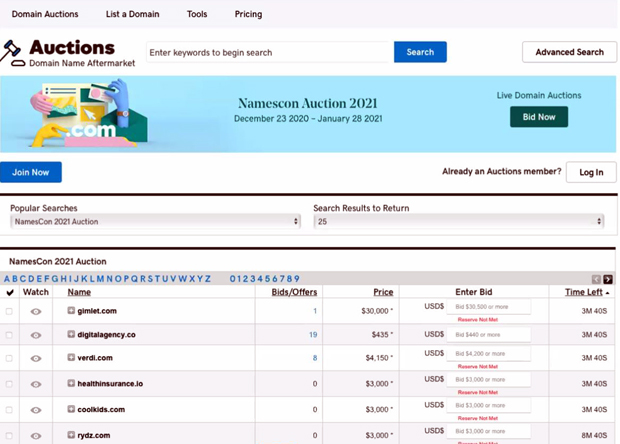Expand details icon beside coolkids.com

pyautogui.click(x=71, y=409)
